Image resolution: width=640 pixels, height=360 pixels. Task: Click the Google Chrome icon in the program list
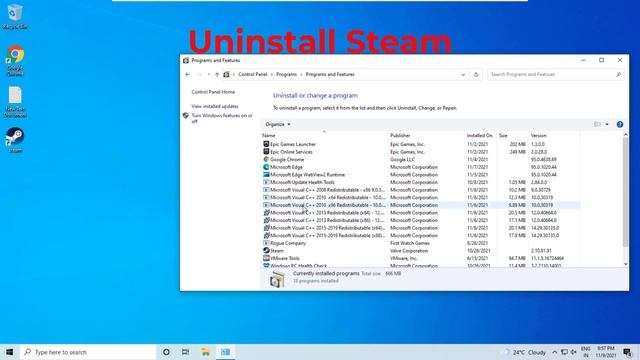266,159
